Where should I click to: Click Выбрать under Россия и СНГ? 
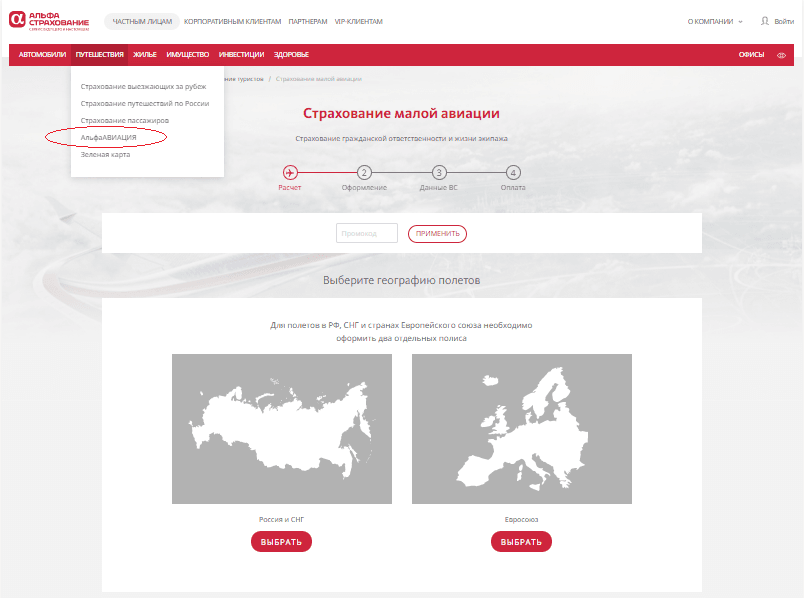[281, 541]
